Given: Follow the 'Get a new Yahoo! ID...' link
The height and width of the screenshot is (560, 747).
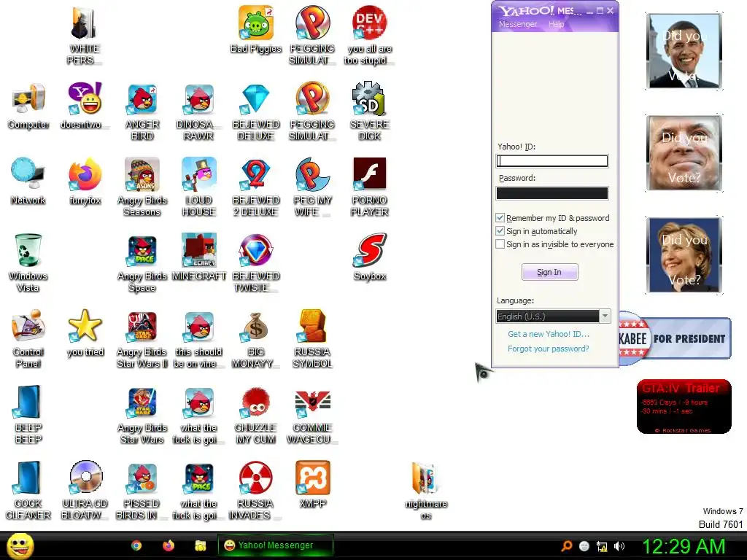Looking at the screenshot, I should pos(549,334).
